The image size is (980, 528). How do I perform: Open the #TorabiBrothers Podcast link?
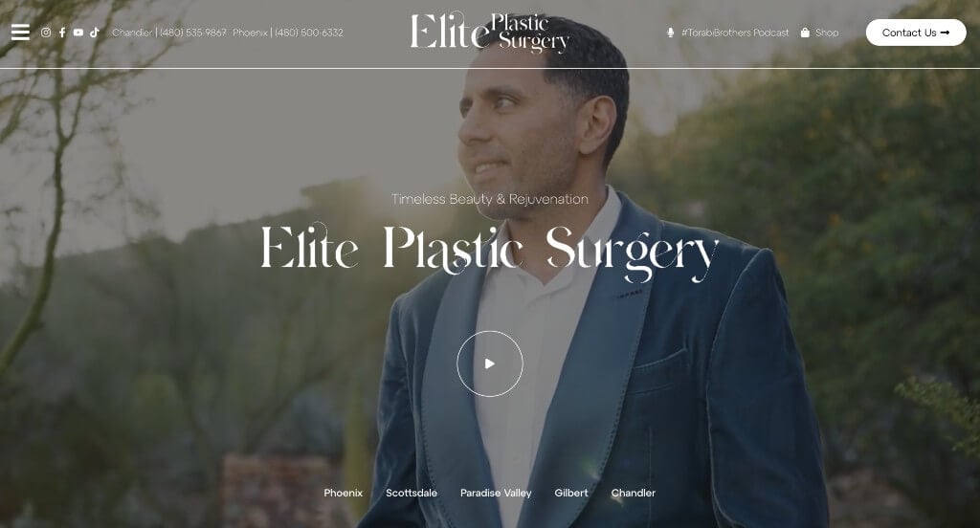(735, 33)
